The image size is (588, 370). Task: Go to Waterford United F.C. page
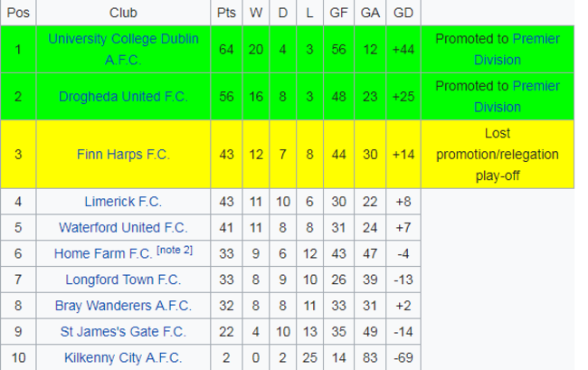point(123,227)
